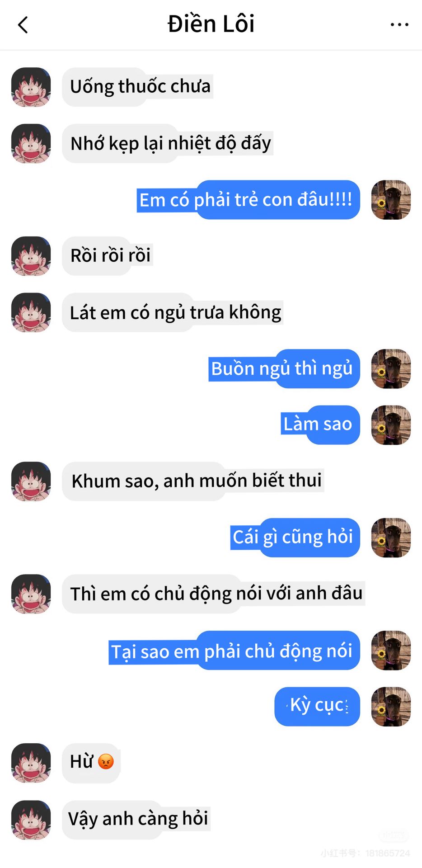This screenshot has height=868, width=422.
Task: Select the 'Khum sao, anh muốn biết thui' message
Action: [x=193, y=481]
